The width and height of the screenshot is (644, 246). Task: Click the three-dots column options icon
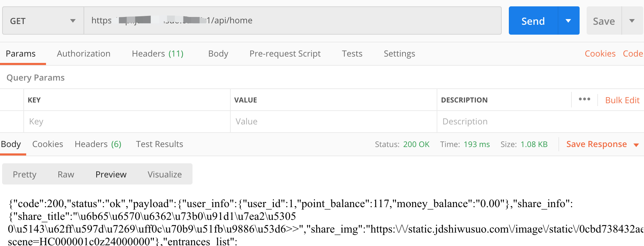(584, 99)
